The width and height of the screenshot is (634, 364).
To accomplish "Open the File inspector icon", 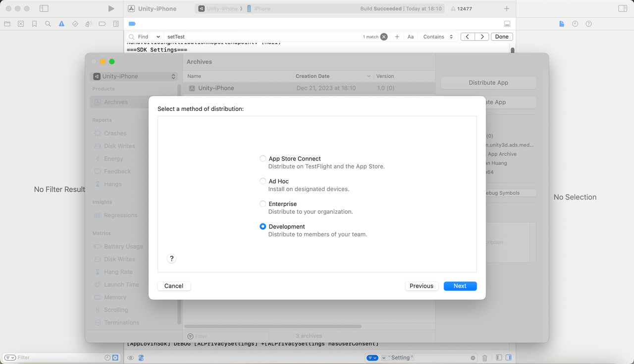I will 562,24.
